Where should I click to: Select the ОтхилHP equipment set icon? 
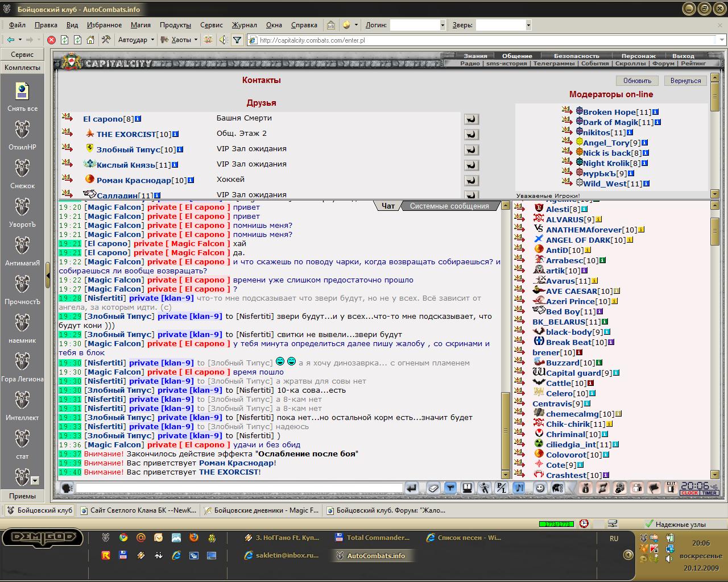click(22, 130)
